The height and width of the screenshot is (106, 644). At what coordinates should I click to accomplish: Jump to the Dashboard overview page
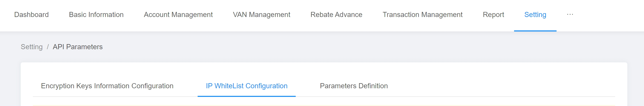pyautogui.click(x=31, y=14)
